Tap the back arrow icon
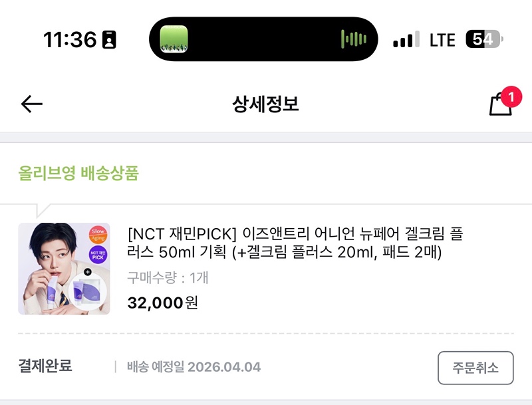The width and height of the screenshot is (532, 405). coord(31,104)
